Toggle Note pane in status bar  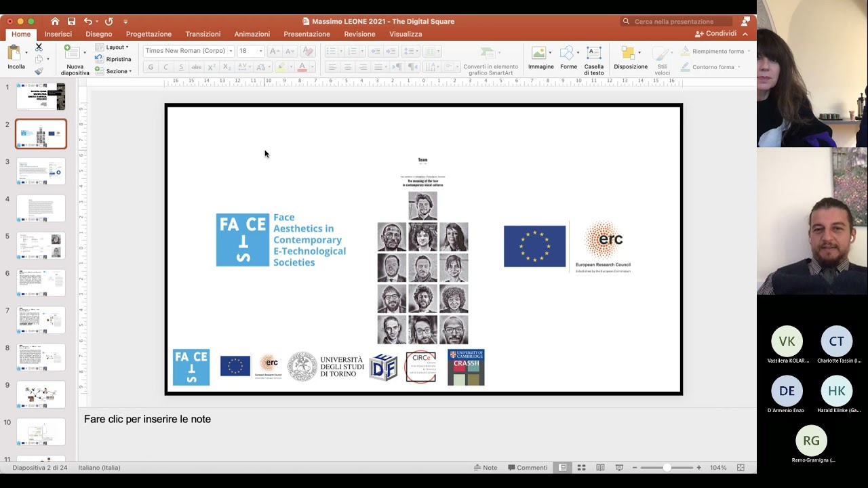click(486, 468)
